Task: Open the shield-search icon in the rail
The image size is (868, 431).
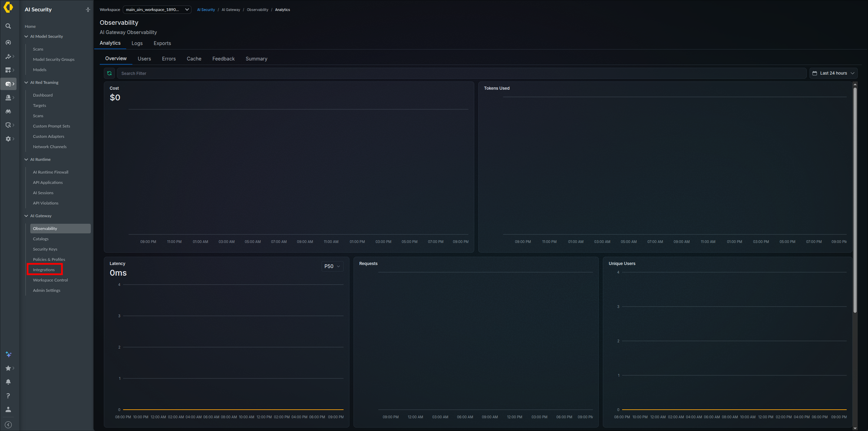Action: (8, 125)
